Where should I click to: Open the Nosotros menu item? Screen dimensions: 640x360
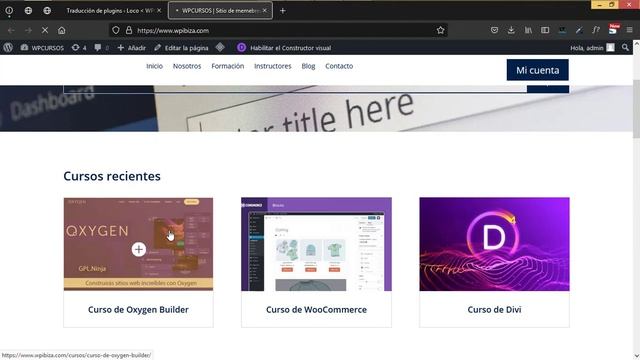(x=187, y=66)
